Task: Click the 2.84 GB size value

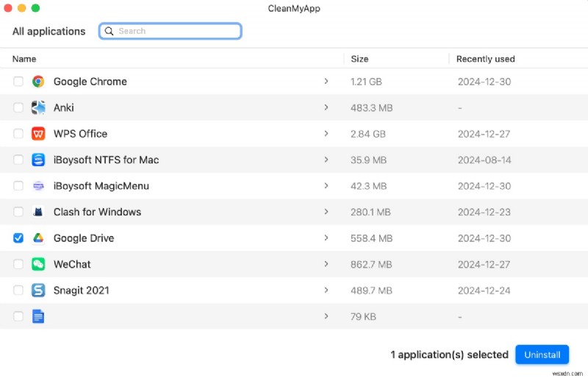Action: pyautogui.click(x=368, y=134)
